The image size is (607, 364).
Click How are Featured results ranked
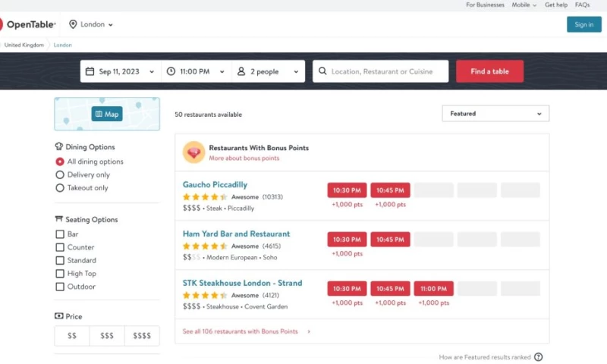pos(485,357)
